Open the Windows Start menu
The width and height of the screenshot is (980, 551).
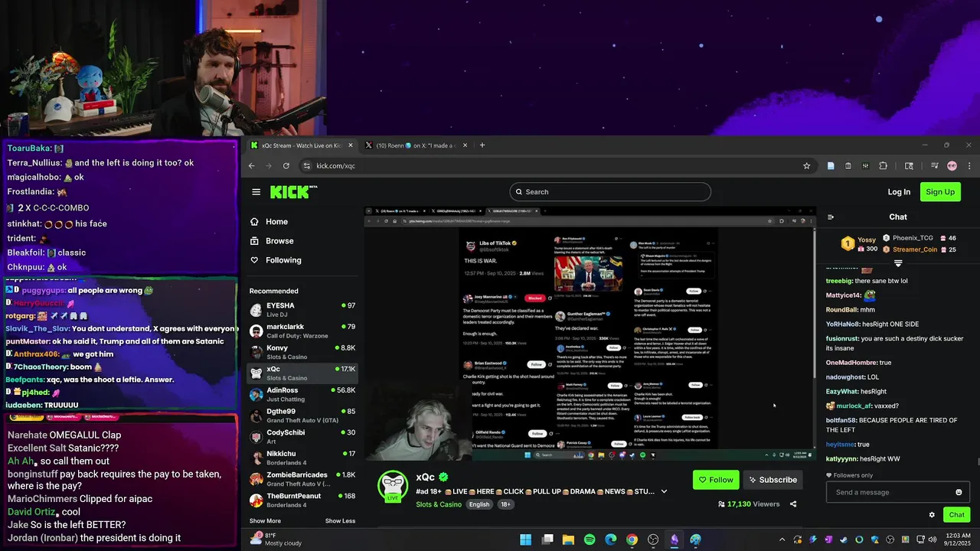click(x=526, y=540)
